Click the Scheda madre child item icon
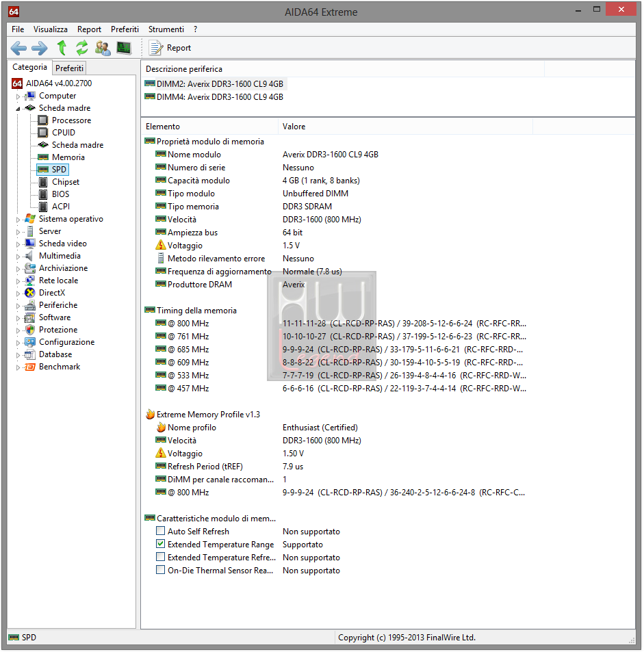 pyautogui.click(x=43, y=145)
